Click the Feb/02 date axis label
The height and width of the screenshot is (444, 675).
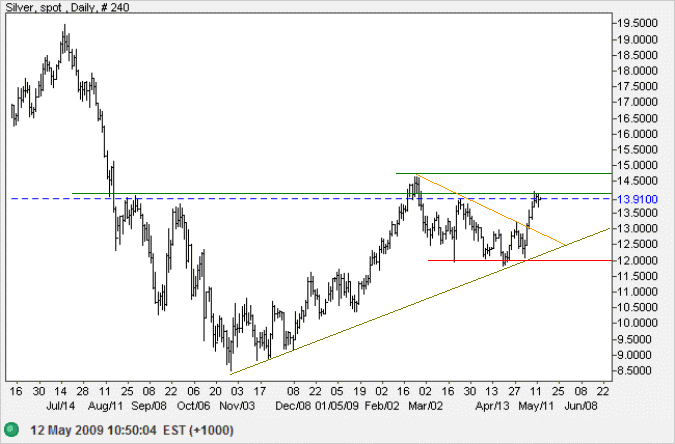pyautogui.click(x=382, y=406)
